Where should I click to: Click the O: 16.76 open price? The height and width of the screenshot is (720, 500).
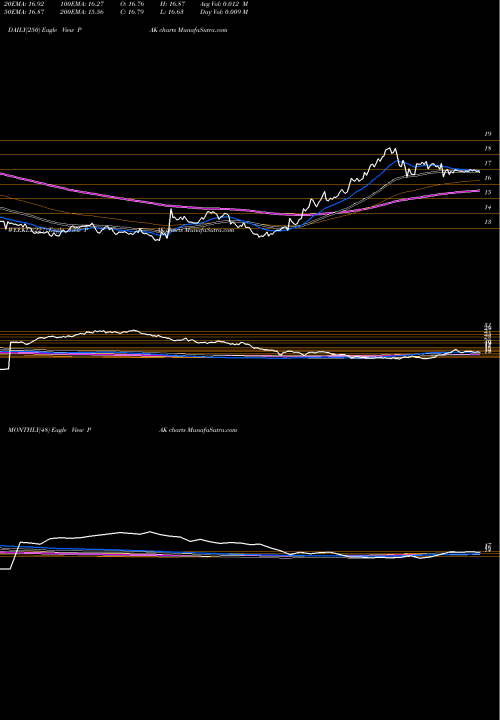pos(132,4)
